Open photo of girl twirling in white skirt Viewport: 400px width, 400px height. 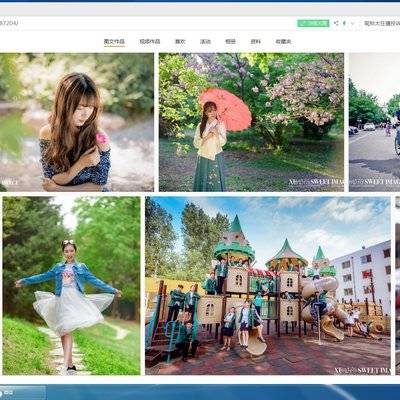click(x=71, y=286)
